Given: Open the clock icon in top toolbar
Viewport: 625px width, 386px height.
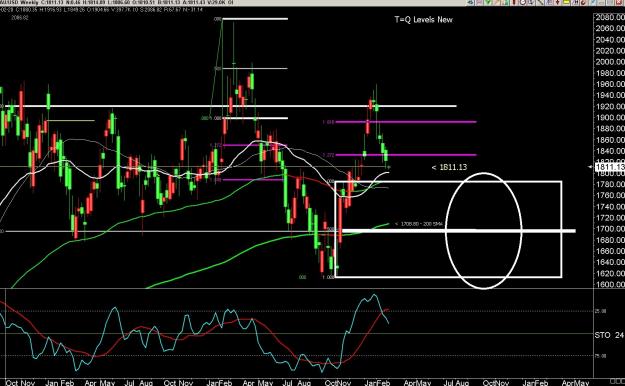Looking at the screenshot, I should [523, 2].
